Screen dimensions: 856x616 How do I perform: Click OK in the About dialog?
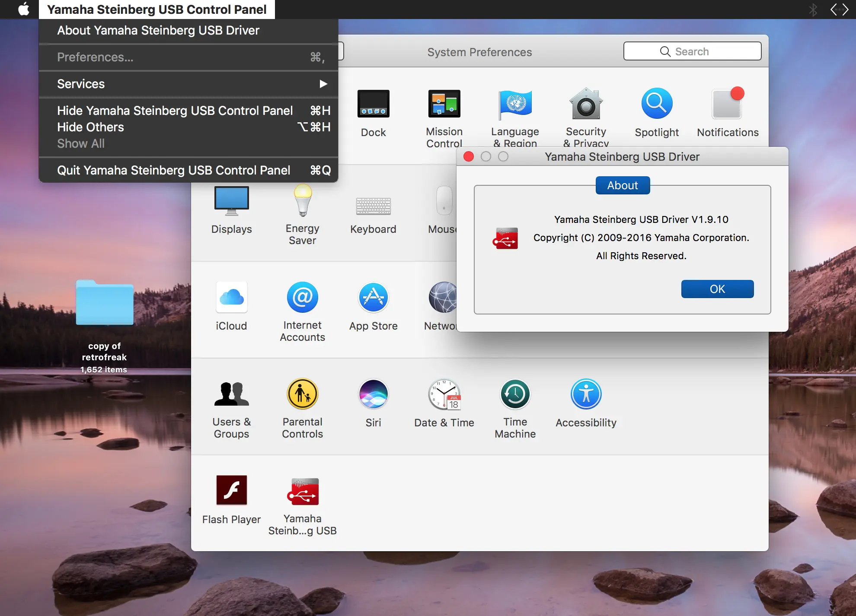tap(717, 289)
